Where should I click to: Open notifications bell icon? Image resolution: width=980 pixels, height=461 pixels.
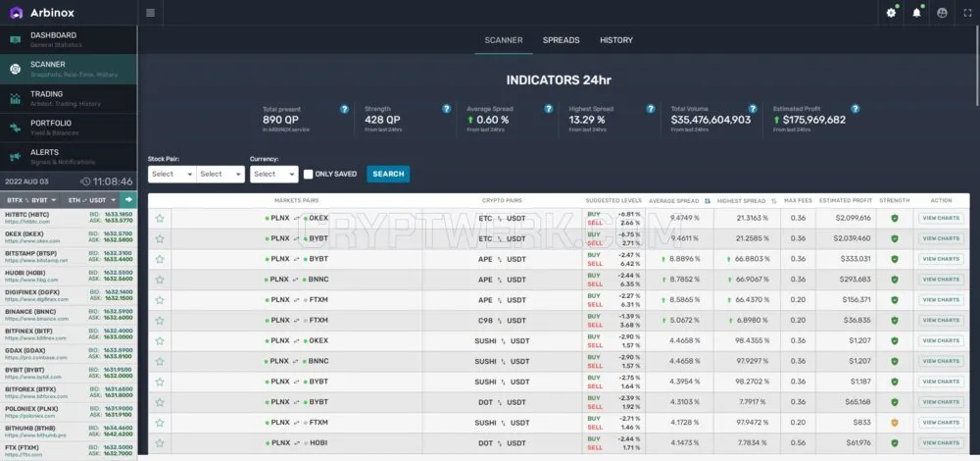point(917,13)
